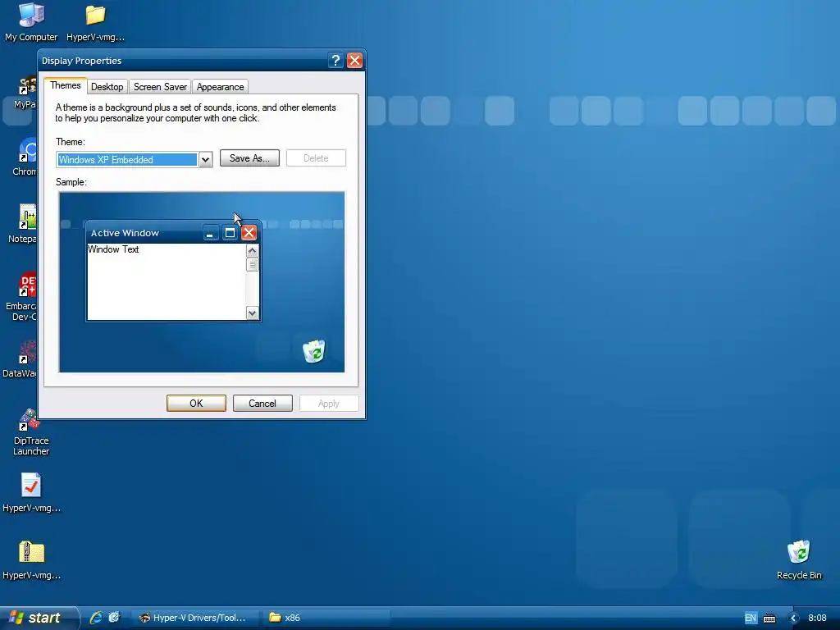Click the second Quick Launch browser icon

tap(114, 618)
